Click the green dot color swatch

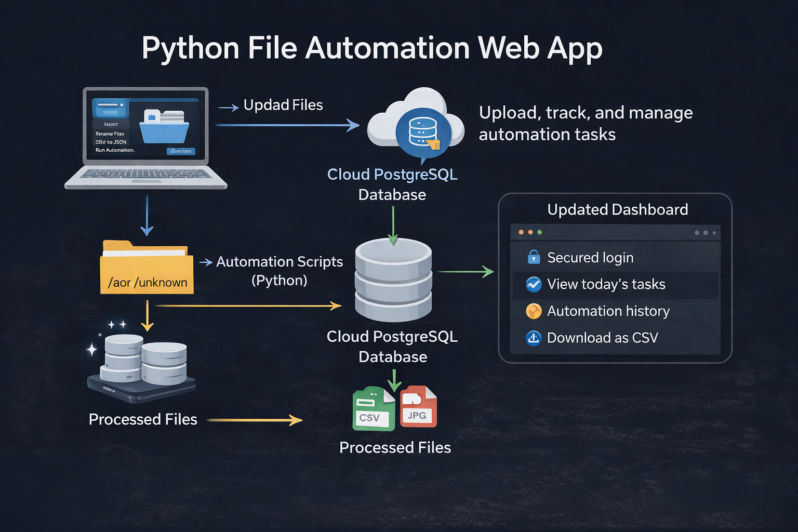click(538, 232)
